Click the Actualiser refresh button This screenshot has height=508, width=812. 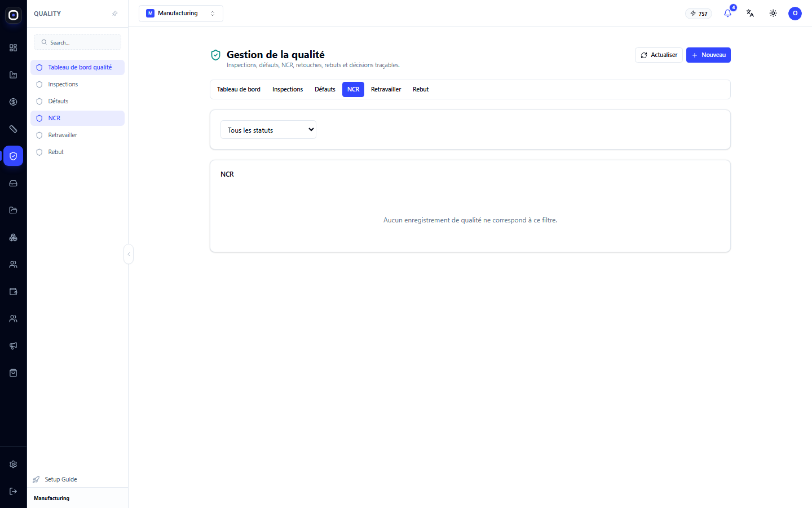click(659, 55)
